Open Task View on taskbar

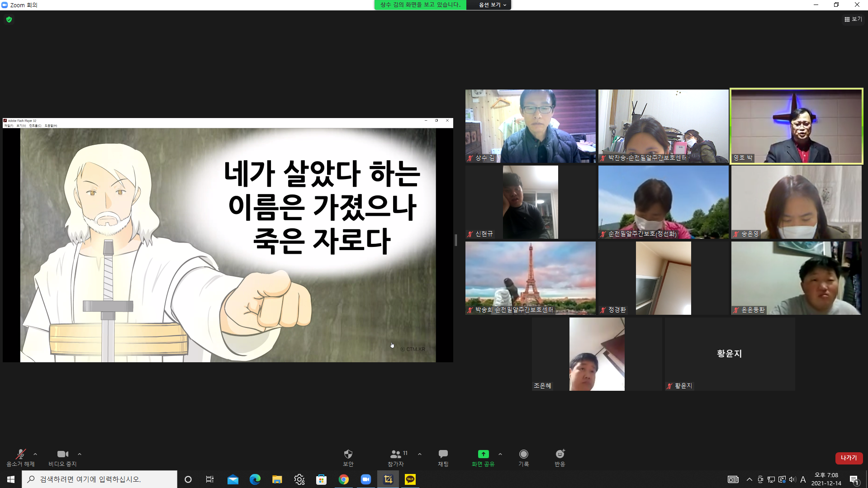coord(210,479)
